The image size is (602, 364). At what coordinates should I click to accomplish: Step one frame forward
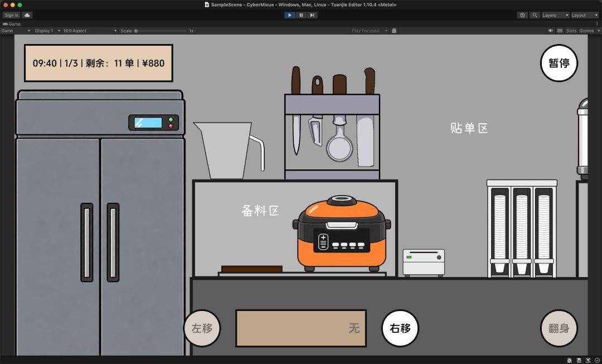[312, 15]
